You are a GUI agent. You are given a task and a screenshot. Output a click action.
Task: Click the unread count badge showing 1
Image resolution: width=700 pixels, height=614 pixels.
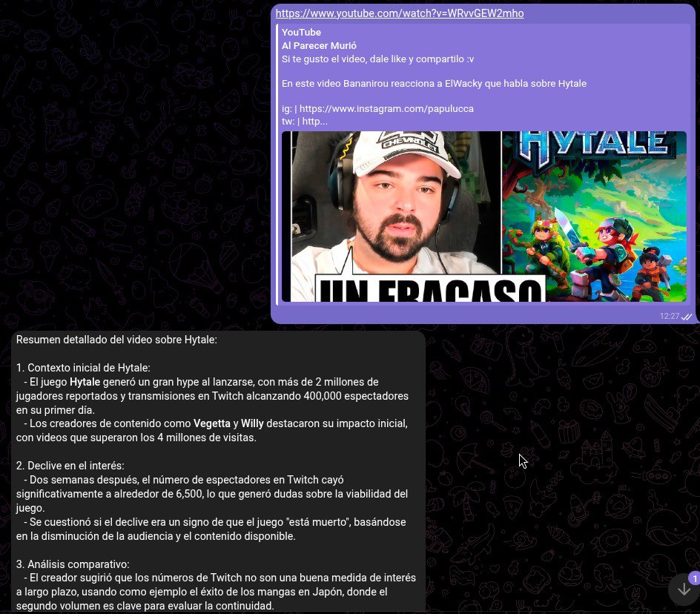pyautogui.click(x=694, y=578)
